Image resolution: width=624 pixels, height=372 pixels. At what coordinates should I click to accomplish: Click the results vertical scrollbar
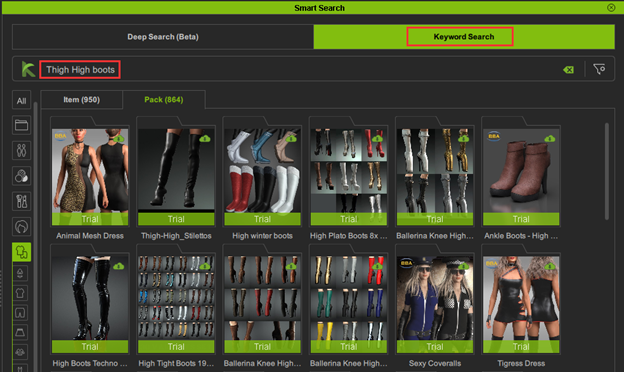pos(606,171)
